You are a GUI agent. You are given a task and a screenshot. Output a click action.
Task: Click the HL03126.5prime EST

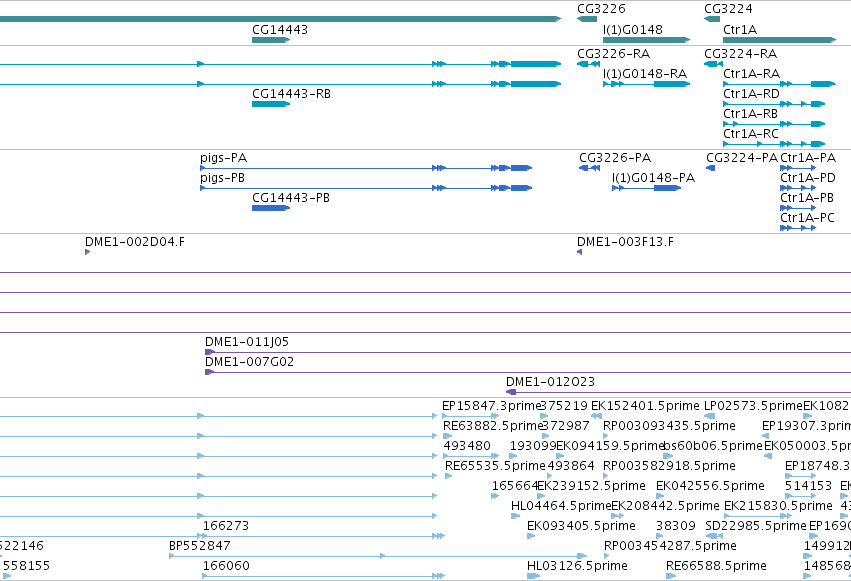pos(534,576)
